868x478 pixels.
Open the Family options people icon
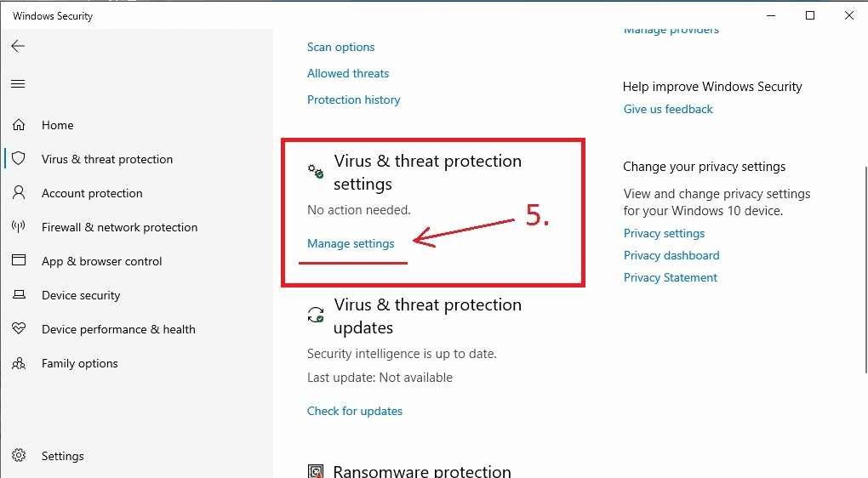click(x=19, y=363)
